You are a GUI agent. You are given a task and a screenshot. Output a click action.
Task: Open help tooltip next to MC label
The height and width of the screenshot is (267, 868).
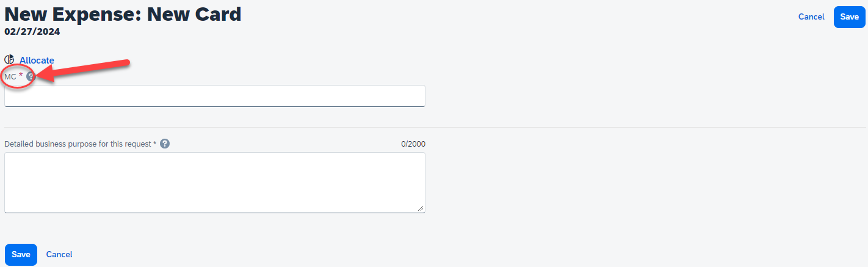31,76
